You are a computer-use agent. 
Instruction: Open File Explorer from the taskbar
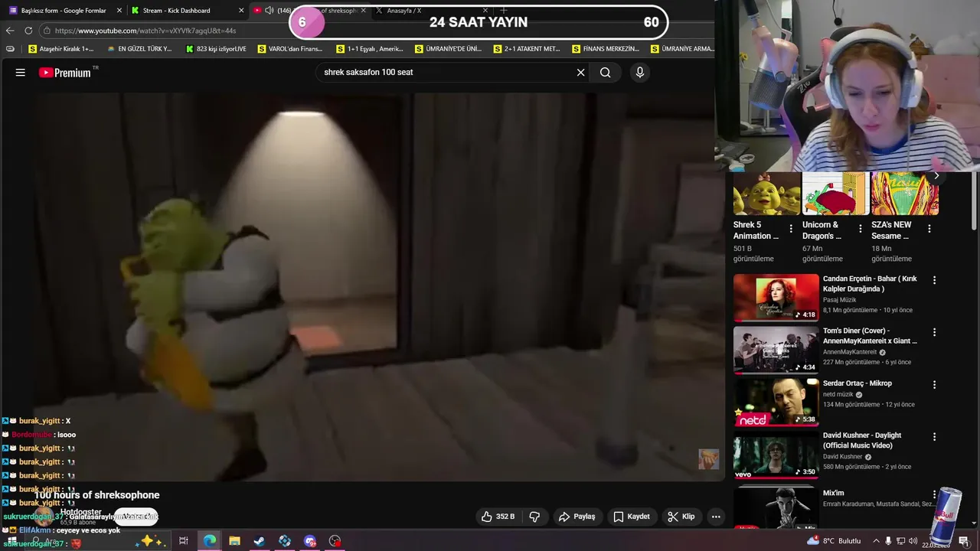[234, 541]
